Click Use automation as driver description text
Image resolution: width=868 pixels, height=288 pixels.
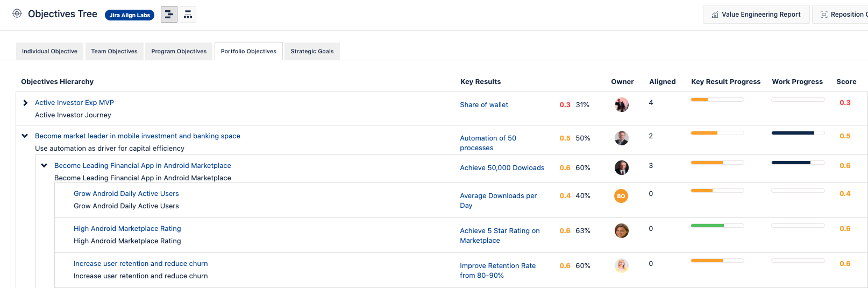110,148
